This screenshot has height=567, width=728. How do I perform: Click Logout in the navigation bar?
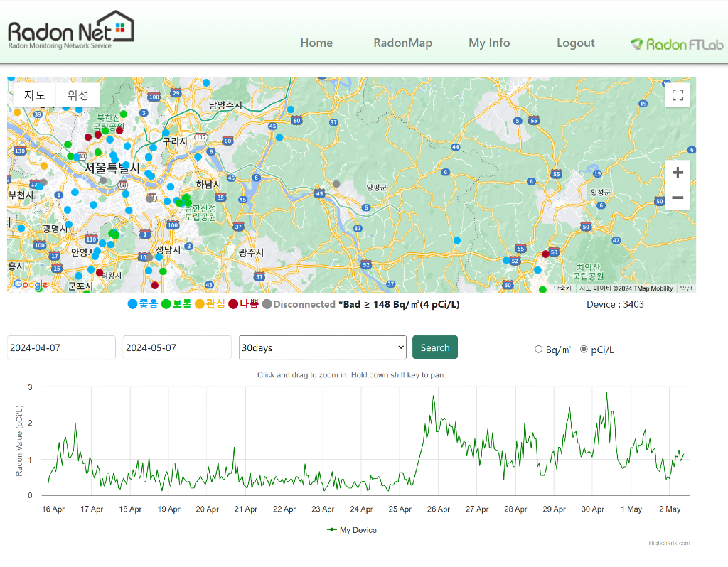coord(575,43)
